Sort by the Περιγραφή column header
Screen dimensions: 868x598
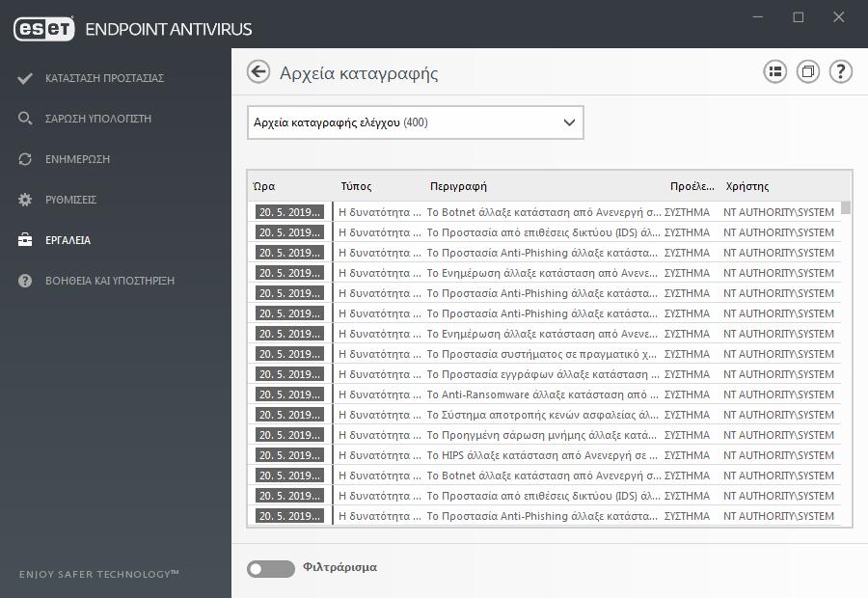[458, 186]
